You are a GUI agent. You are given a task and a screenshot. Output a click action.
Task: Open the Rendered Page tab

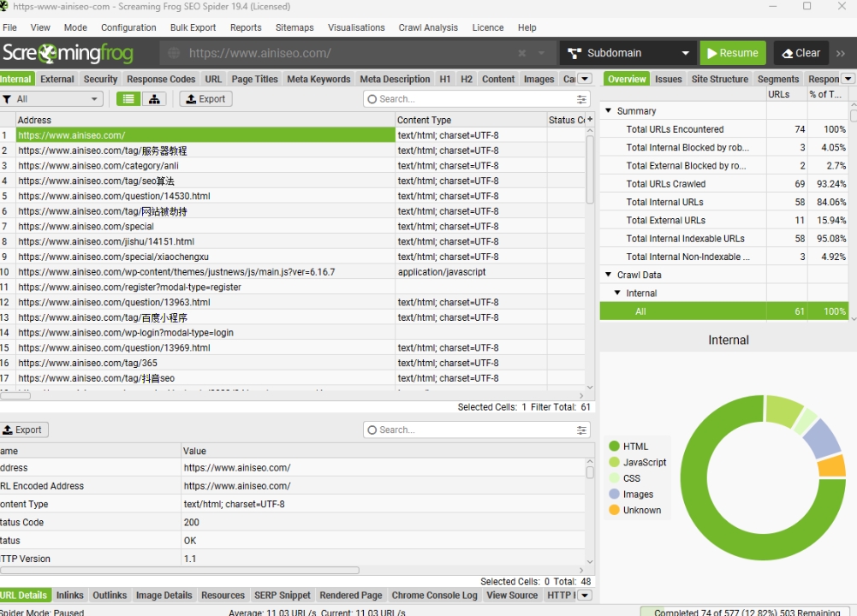[351, 595]
